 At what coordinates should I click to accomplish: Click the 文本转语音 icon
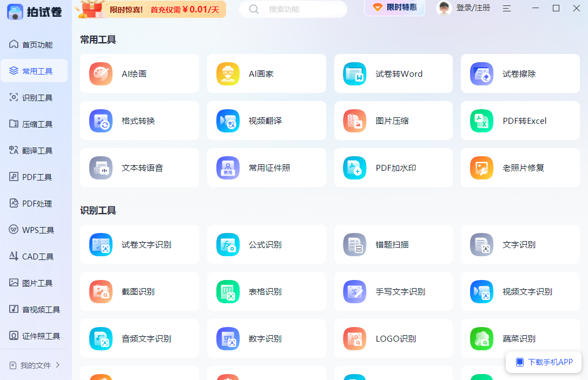pos(101,168)
